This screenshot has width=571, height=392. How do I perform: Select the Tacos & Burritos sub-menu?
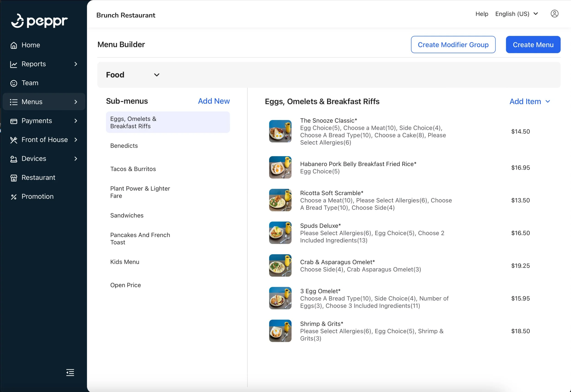tap(133, 169)
